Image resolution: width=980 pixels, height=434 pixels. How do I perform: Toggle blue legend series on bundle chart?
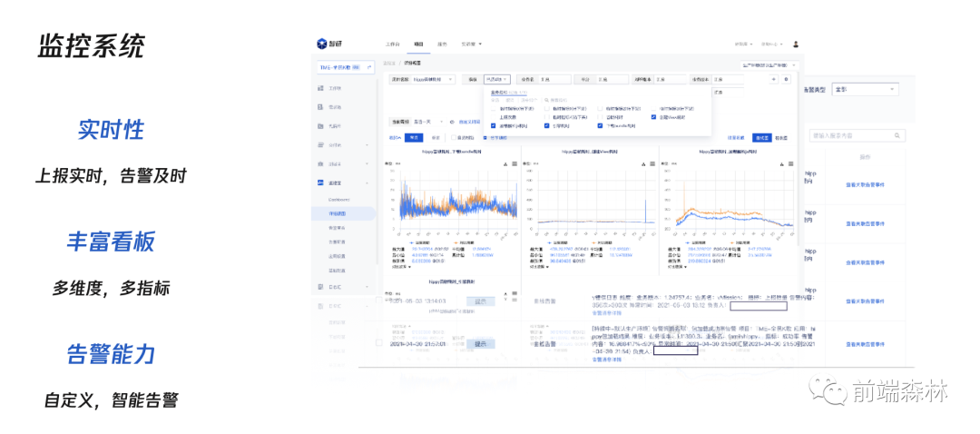419,242
